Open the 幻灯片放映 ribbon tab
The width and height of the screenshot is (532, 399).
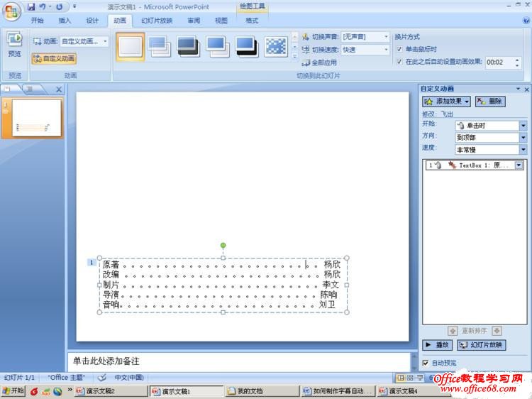157,21
